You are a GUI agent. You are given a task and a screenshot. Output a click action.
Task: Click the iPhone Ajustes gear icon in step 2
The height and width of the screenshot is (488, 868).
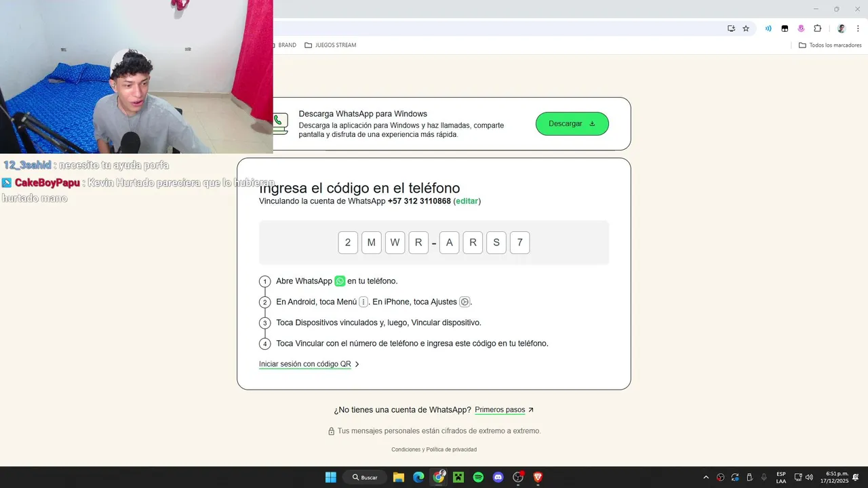click(x=465, y=302)
